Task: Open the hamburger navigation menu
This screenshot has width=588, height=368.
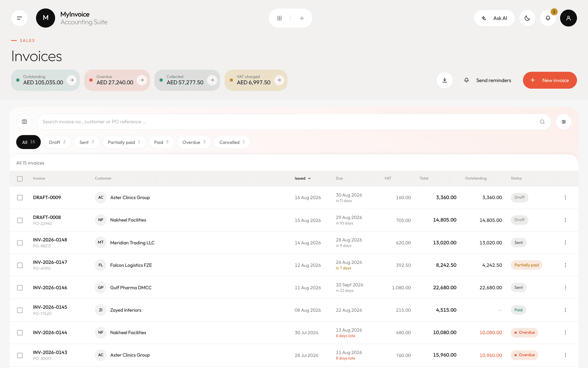Action: click(x=20, y=18)
